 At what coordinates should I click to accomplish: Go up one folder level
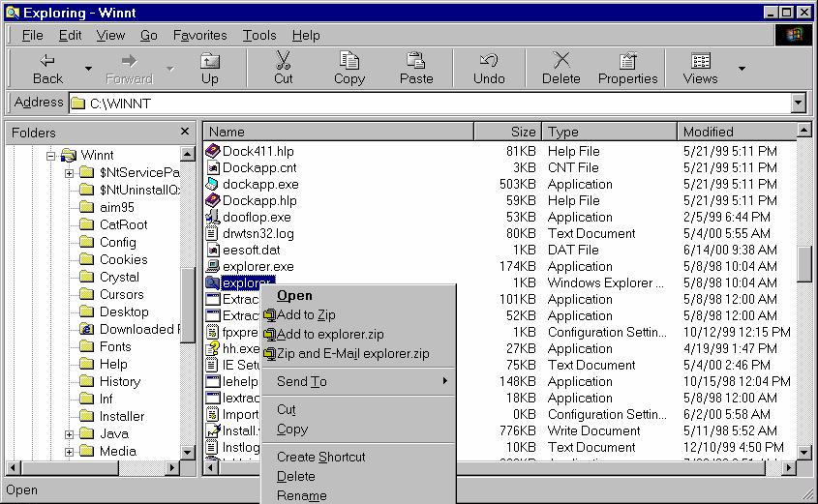click(210, 69)
